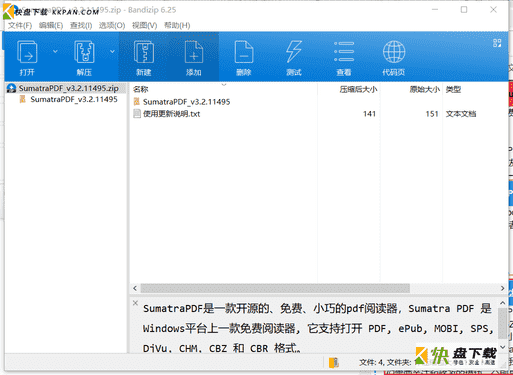
Task: Sort by Name (名称) column header
Action: coord(140,89)
